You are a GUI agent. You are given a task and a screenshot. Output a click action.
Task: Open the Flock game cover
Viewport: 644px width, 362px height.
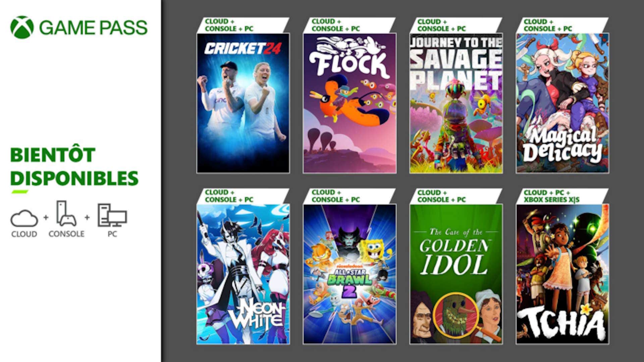(350, 103)
